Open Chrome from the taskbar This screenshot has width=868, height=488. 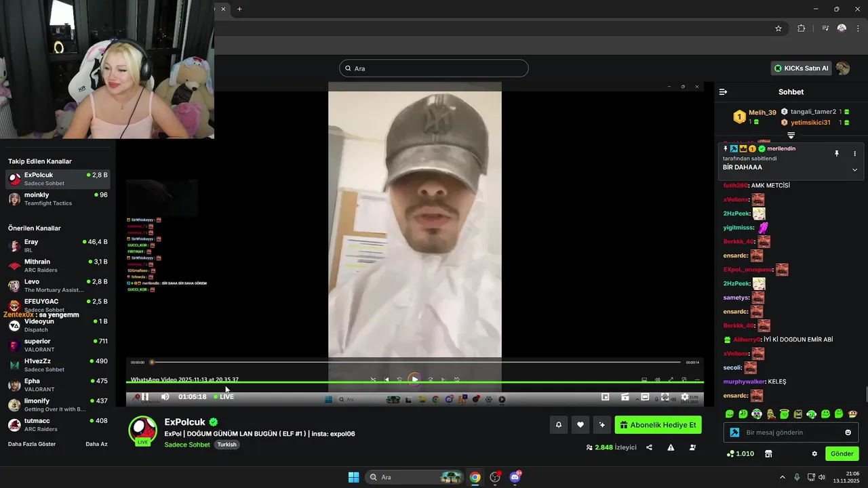pos(475,477)
